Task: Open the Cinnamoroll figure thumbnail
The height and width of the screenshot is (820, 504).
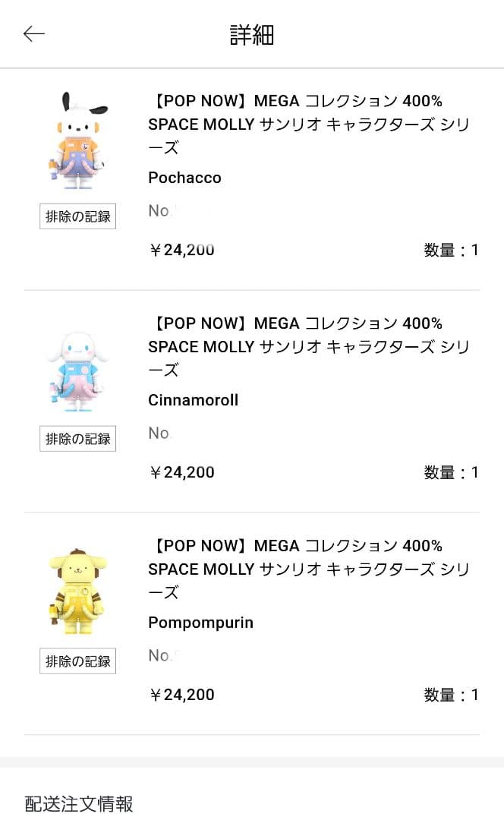Action: pos(77,370)
